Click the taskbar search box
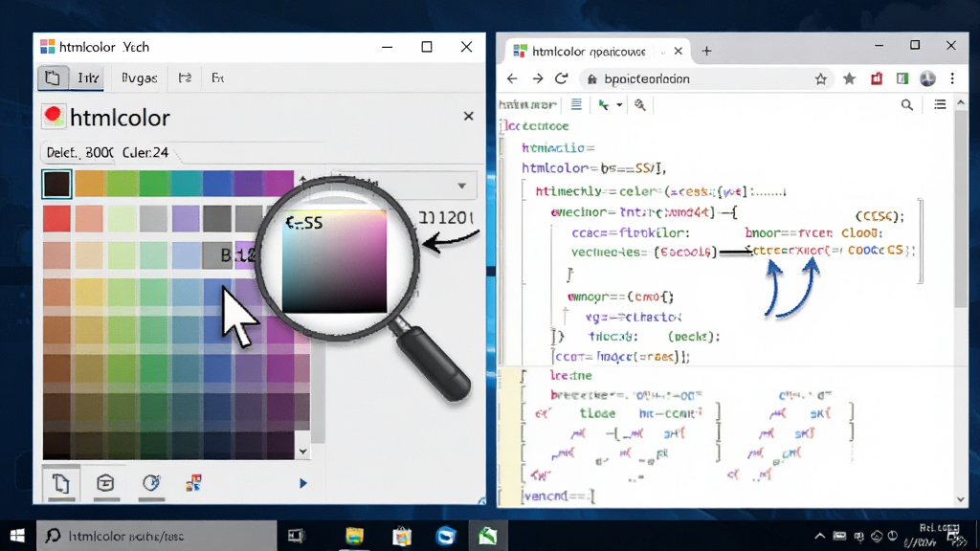This screenshot has width=980, height=551. (x=156, y=536)
